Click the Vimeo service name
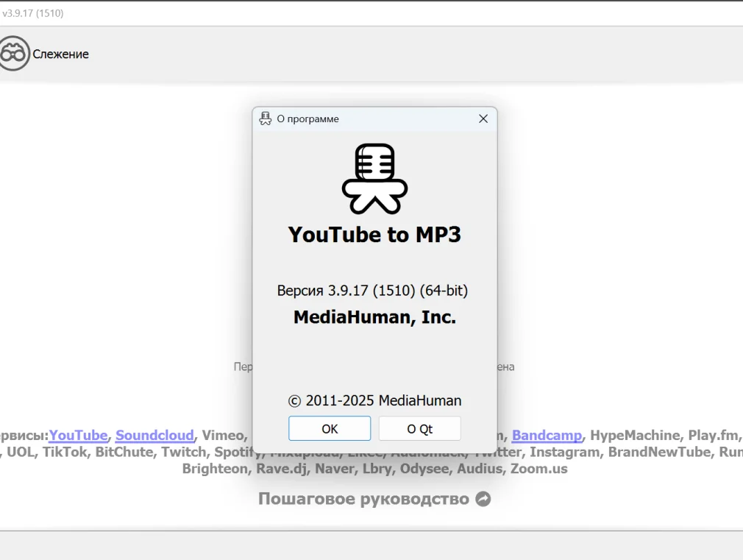This screenshot has height=560, width=743. point(224,435)
